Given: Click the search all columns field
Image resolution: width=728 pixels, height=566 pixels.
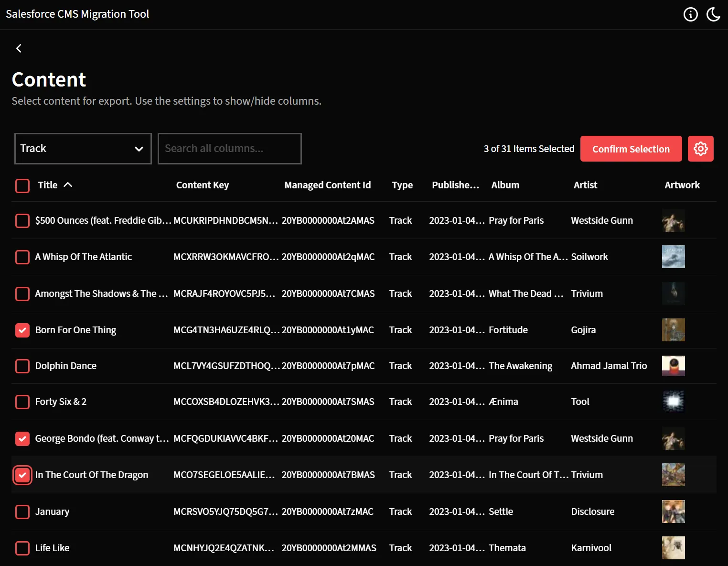Looking at the screenshot, I should tap(229, 149).
